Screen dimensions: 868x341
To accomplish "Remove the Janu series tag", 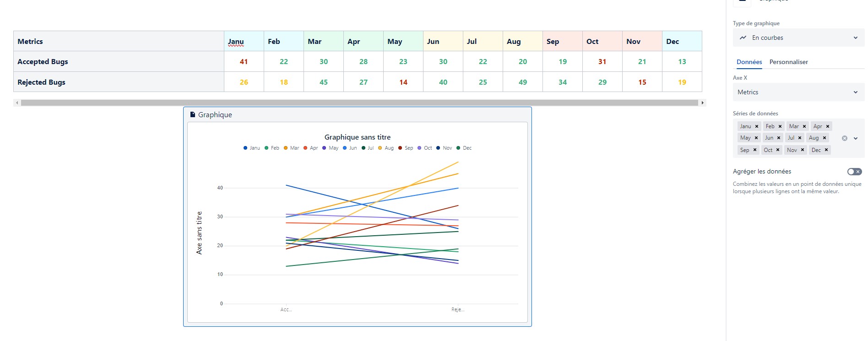I will coord(757,126).
